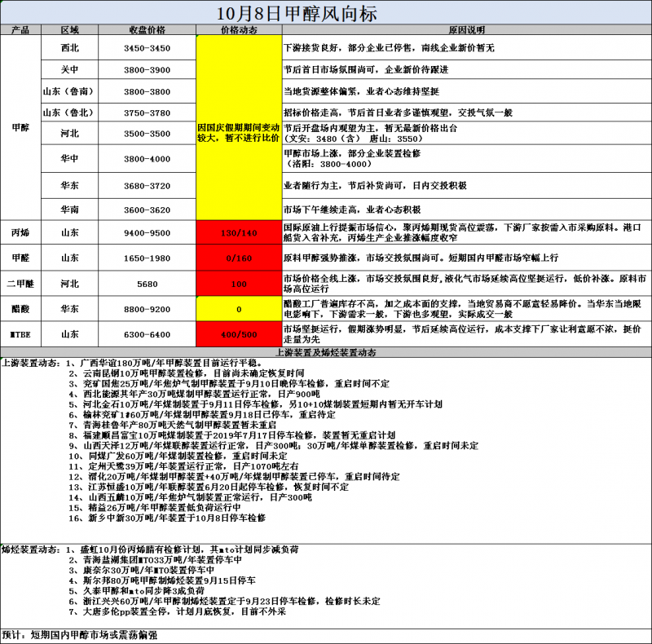This screenshot has height=644, width=652.
Task: Click the price 5680 cell
Action: 147,284
